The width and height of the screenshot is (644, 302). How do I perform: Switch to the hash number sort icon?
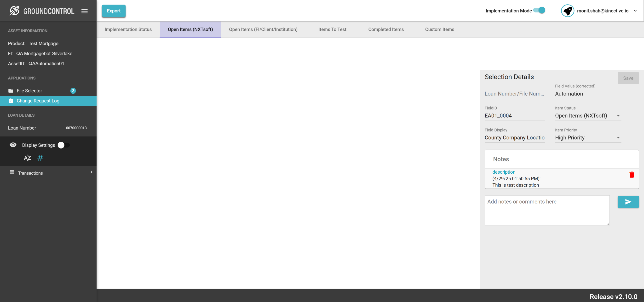[40, 158]
